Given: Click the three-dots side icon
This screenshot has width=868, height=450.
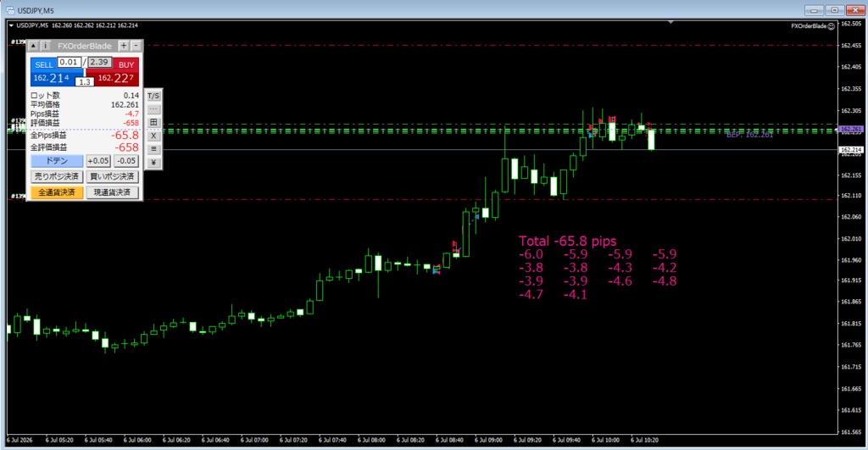Looking at the screenshot, I should tap(153, 109).
